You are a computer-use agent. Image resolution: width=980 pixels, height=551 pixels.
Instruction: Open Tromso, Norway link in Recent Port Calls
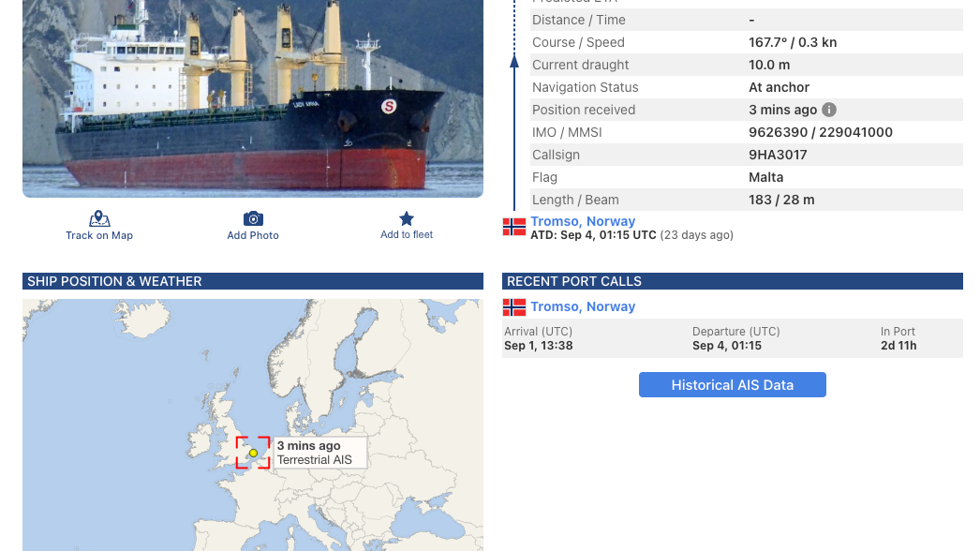(x=583, y=306)
